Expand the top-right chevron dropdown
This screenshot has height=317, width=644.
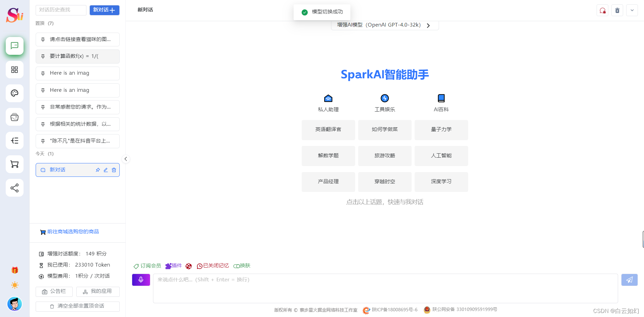(x=632, y=10)
